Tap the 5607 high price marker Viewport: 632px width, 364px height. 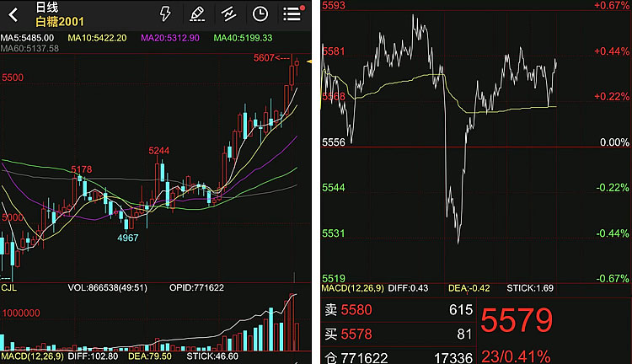pyautogui.click(x=271, y=58)
